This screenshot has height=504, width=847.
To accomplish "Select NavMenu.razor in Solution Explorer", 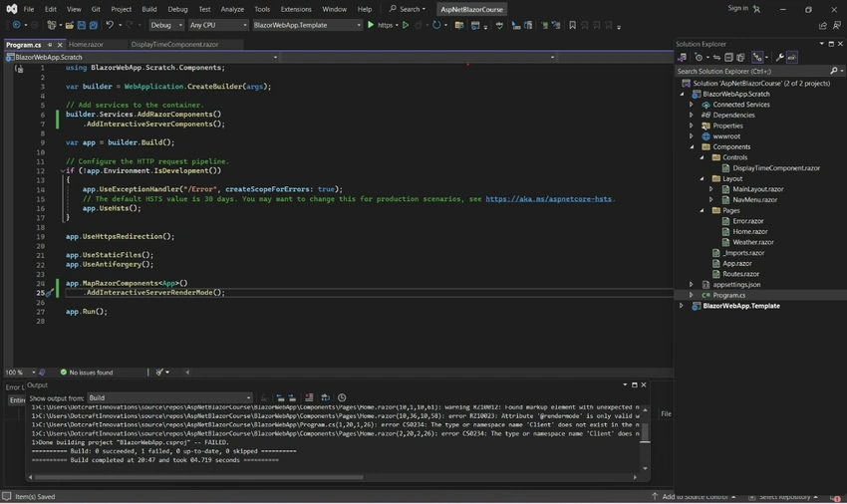I will tap(754, 200).
